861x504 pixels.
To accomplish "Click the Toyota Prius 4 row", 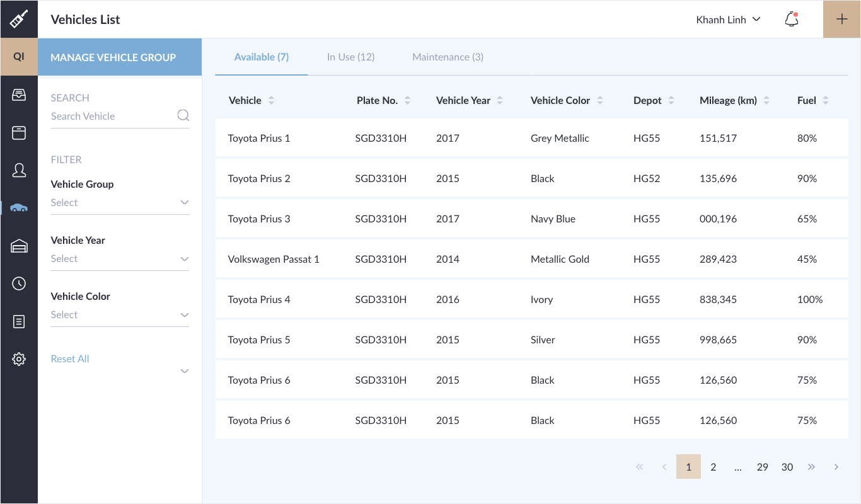I will coord(531,299).
